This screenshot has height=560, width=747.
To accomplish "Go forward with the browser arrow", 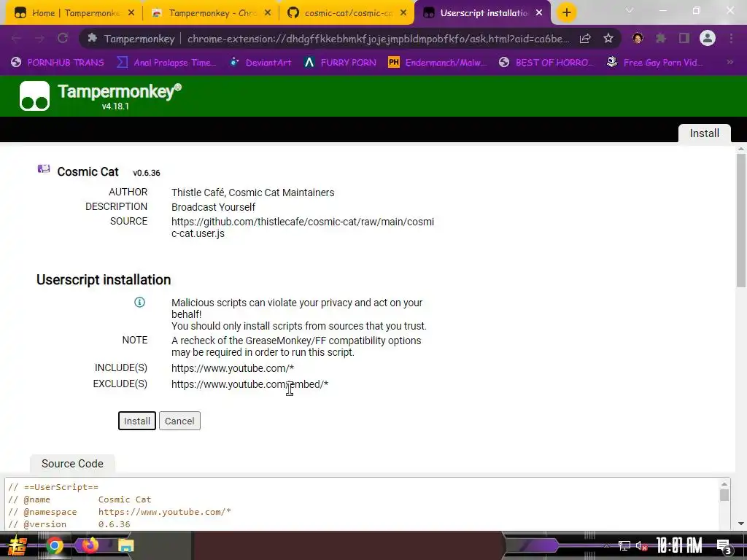I will pos(39,39).
